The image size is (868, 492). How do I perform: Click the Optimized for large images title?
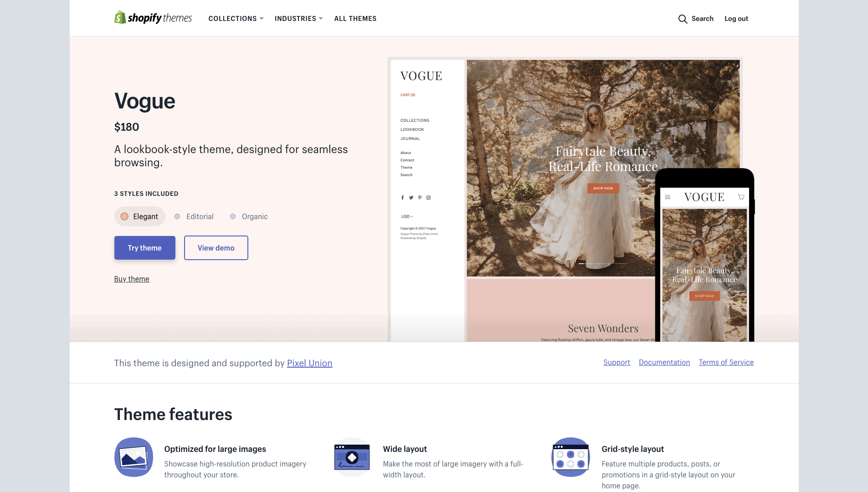215,449
